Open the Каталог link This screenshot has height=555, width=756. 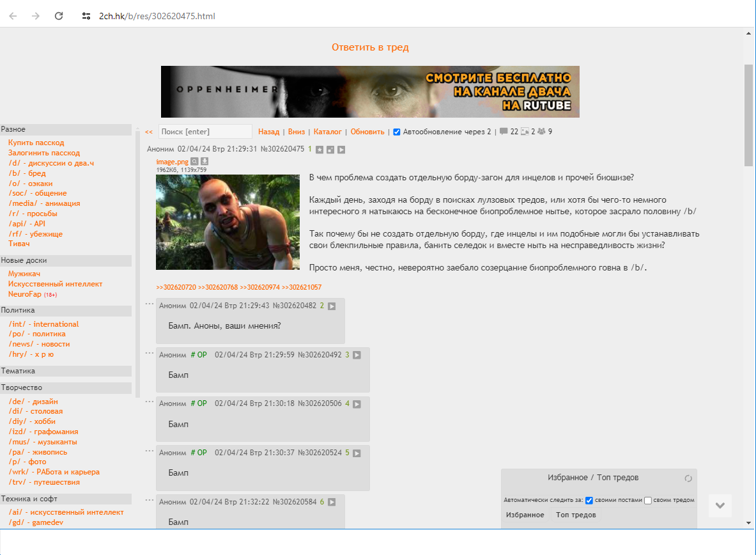[327, 132]
